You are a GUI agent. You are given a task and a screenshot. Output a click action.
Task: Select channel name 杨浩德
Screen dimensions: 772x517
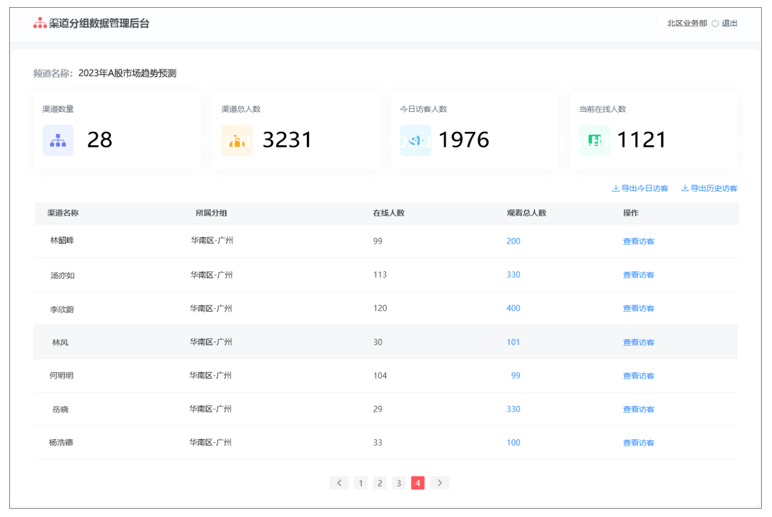(61, 442)
